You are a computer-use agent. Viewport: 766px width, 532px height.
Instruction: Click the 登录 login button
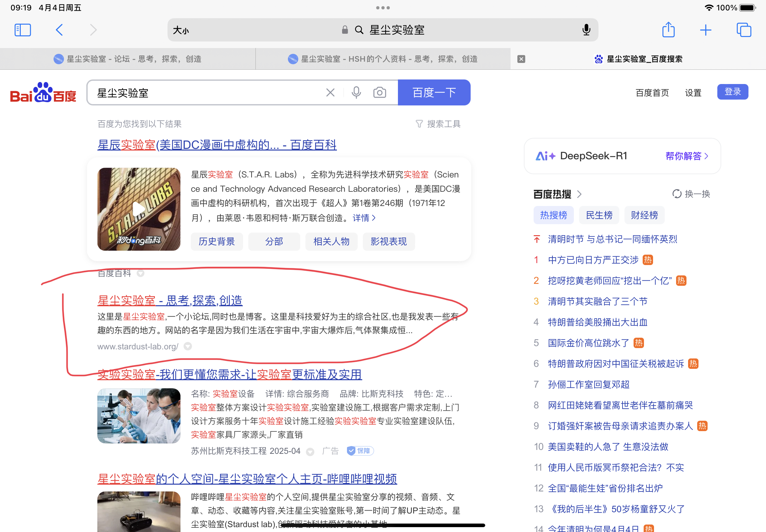pyautogui.click(x=733, y=92)
